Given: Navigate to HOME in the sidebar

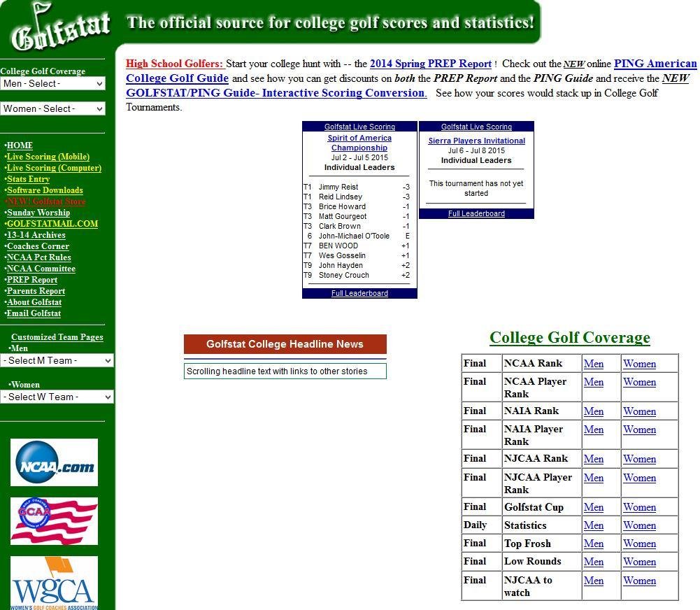Looking at the screenshot, I should coord(20,146).
